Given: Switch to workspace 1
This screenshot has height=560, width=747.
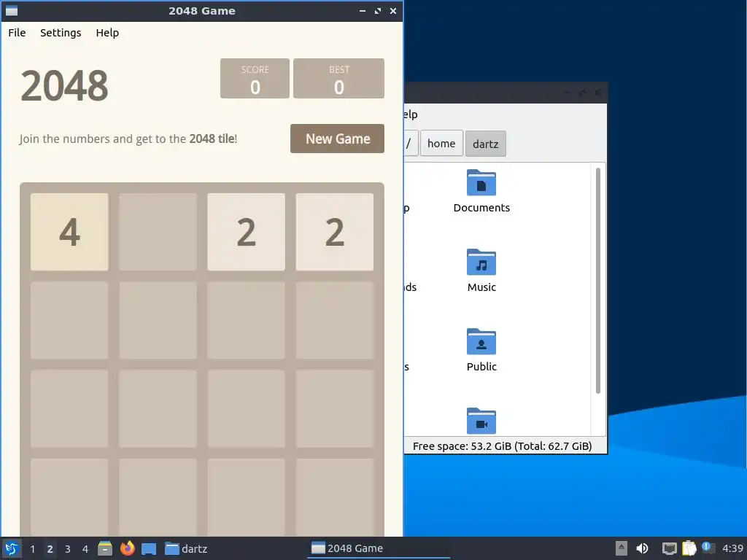Looking at the screenshot, I should coord(32,549).
